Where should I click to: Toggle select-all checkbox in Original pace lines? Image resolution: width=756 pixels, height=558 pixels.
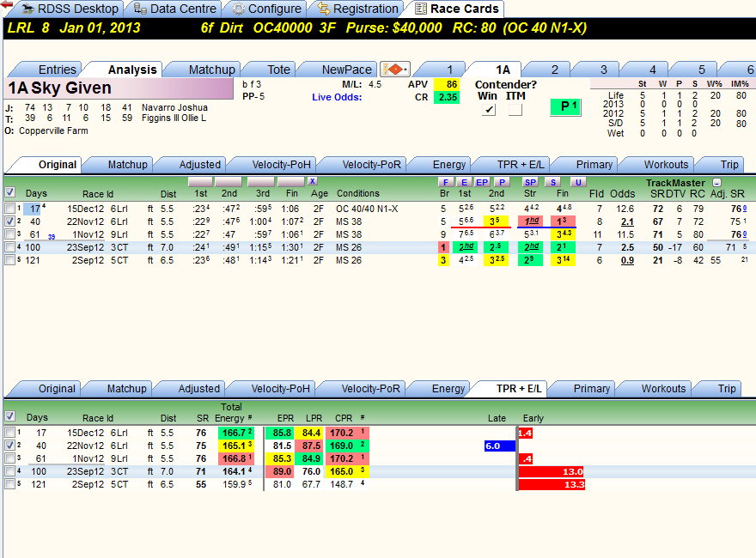(x=9, y=192)
